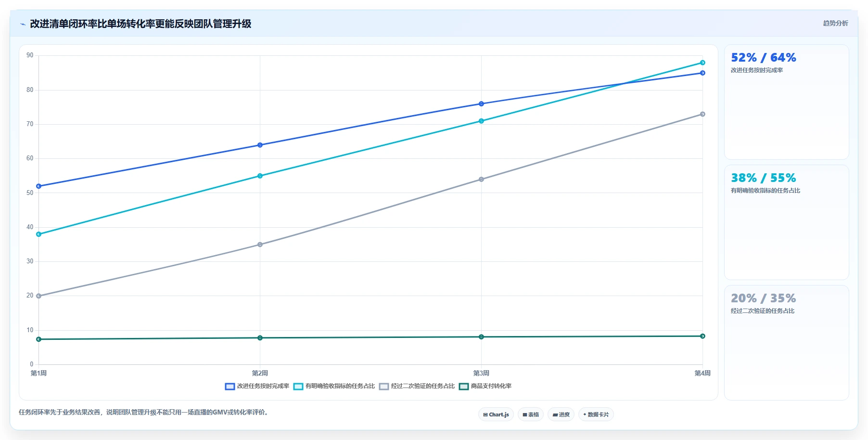Image resolution: width=868 pixels, height=440 pixels.
Task: Click the 第2周 x-axis label
Action: pyautogui.click(x=260, y=374)
